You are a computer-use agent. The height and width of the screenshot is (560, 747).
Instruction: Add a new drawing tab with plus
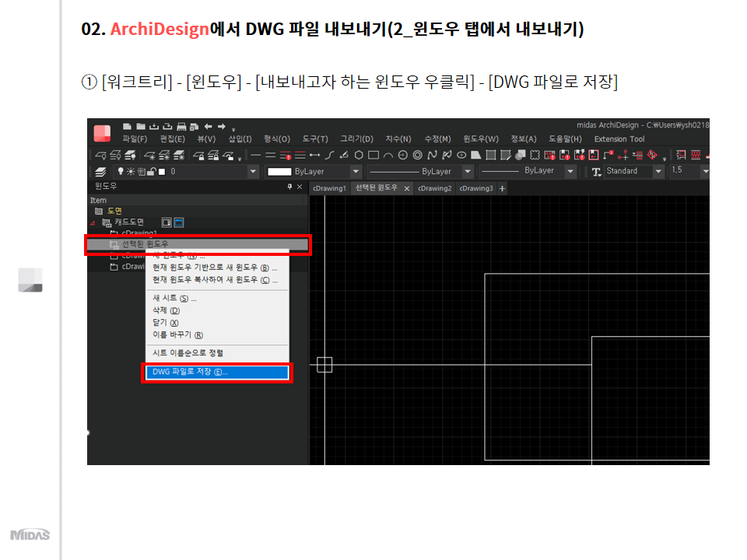502,188
